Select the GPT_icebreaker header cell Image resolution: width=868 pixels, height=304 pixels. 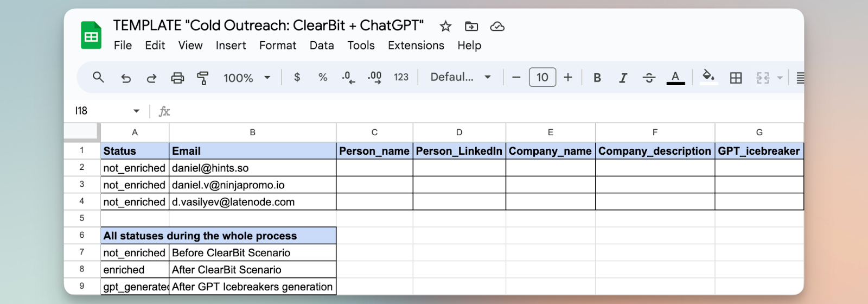coord(759,151)
